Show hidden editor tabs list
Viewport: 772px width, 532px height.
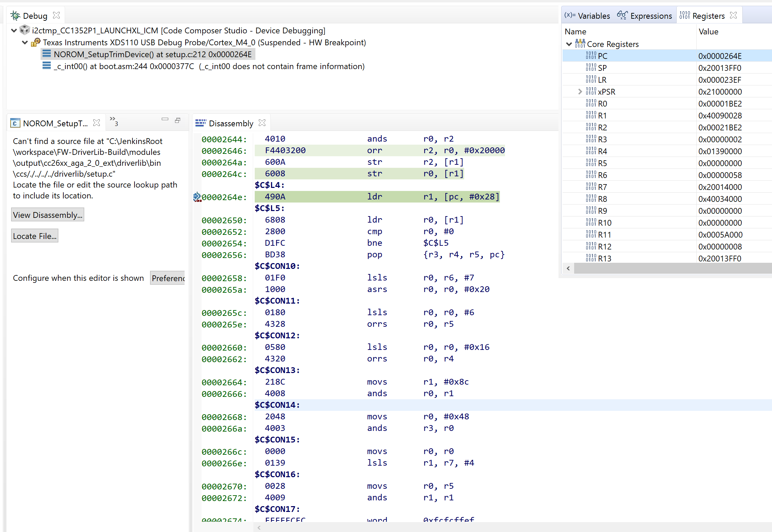pyautogui.click(x=114, y=121)
